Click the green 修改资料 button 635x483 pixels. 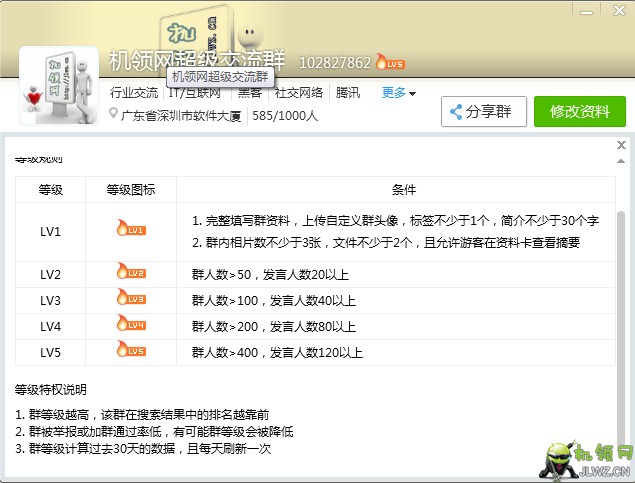[x=580, y=111]
